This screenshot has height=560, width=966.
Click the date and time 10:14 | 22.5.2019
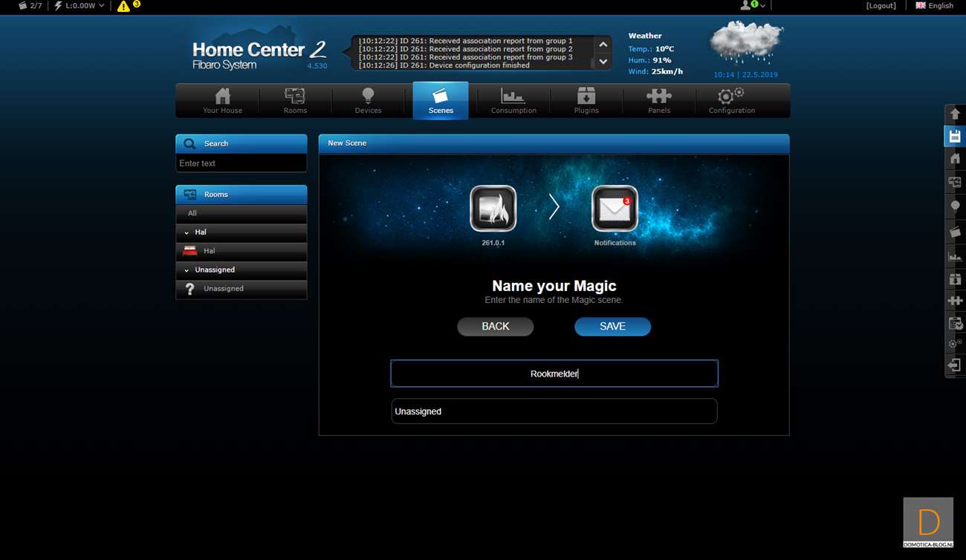pos(745,75)
